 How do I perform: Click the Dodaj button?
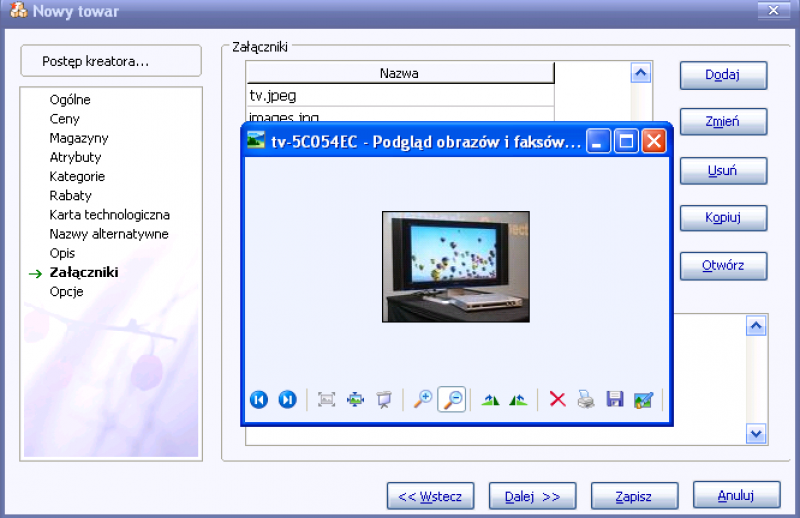(x=723, y=75)
